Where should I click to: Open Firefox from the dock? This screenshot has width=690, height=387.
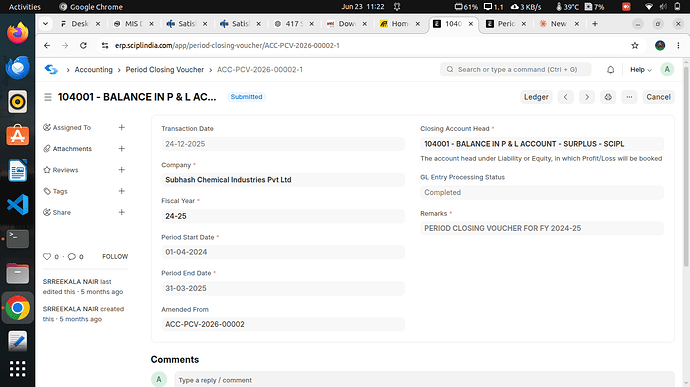(18, 33)
